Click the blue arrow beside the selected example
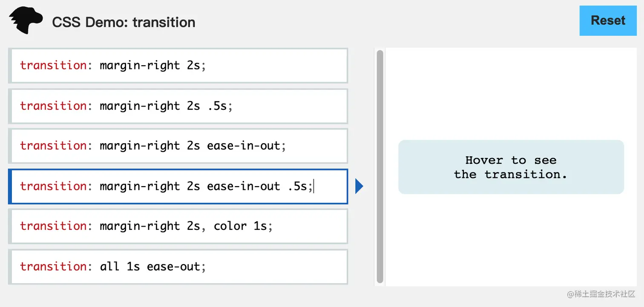This screenshot has width=644, height=307. point(359,186)
